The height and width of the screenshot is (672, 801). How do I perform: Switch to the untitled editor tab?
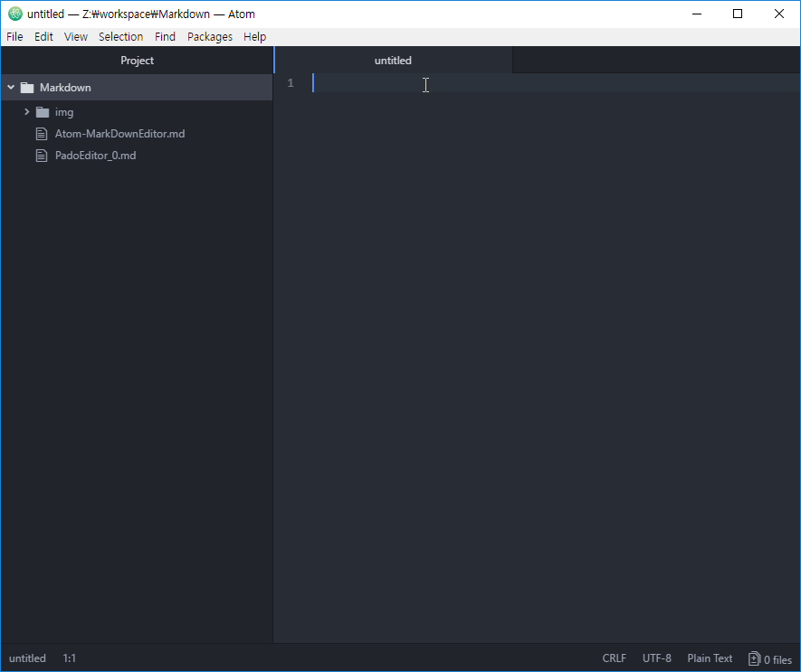[x=393, y=61]
